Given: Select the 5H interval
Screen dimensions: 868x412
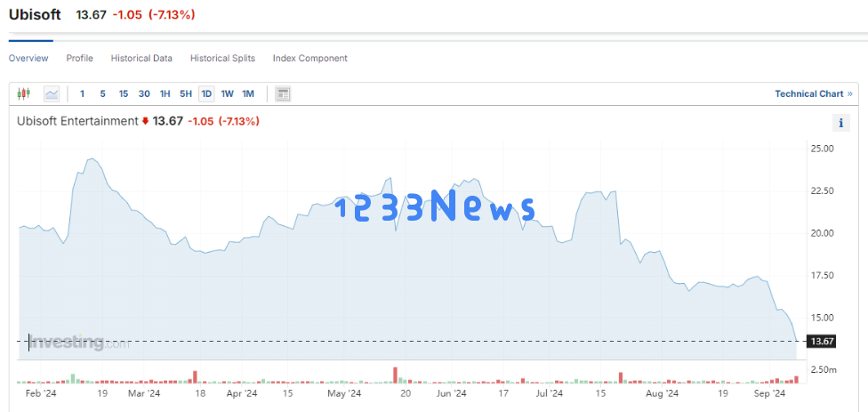Looking at the screenshot, I should pyautogui.click(x=186, y=93).
